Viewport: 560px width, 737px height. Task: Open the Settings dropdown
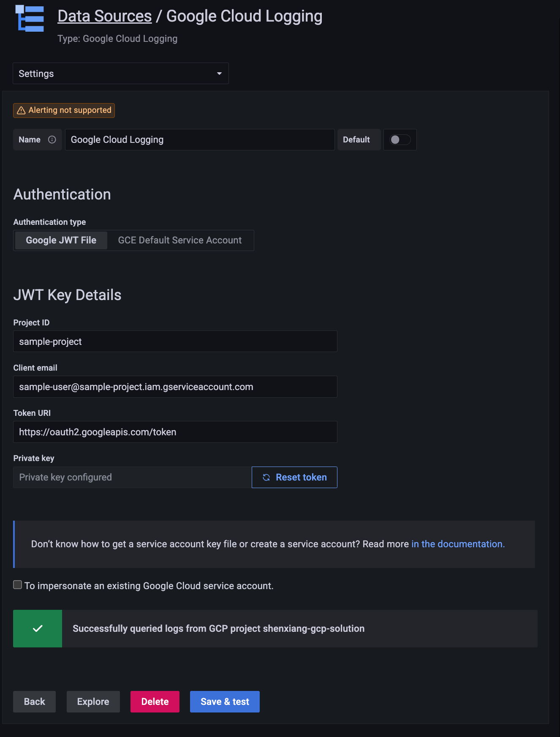(x=120, y=74)
